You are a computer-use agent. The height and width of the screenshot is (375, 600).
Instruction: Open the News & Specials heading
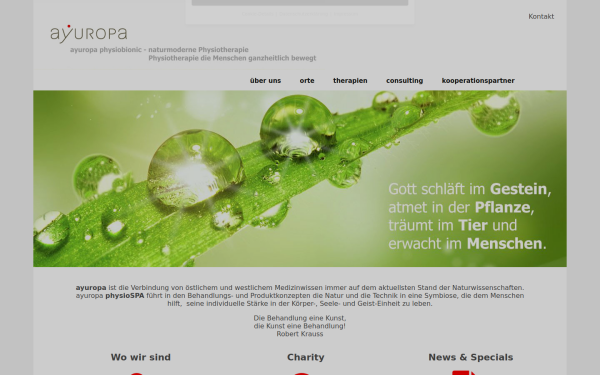pyautogui.click(x=471, y=357)
